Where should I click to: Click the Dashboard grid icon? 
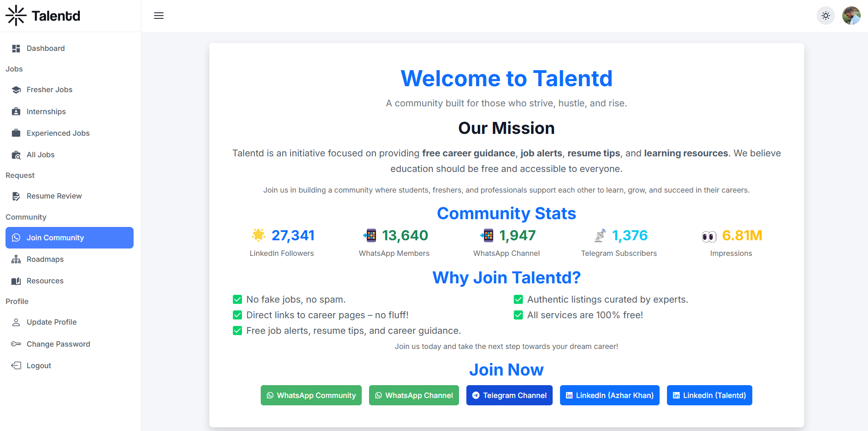[16, 49]
